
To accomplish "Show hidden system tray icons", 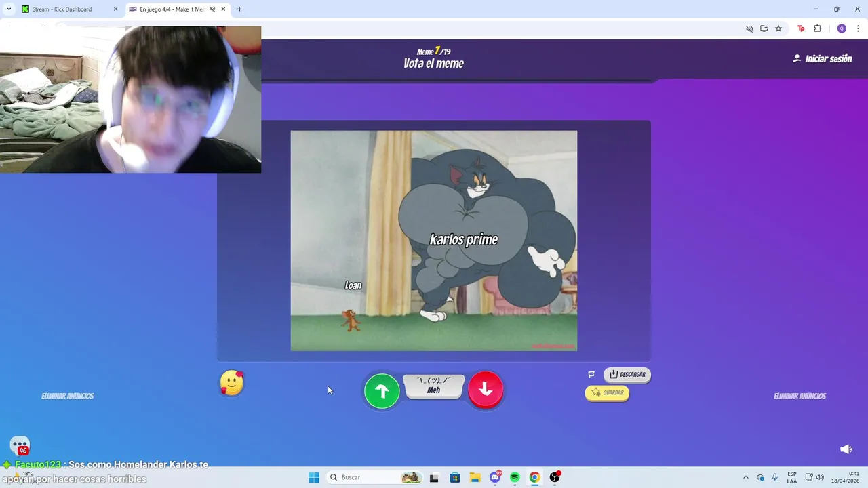I will tap(745, 477).
